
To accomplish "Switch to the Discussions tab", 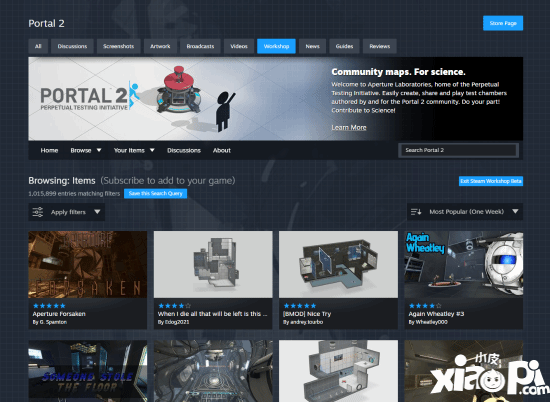I will pos(72,46).
